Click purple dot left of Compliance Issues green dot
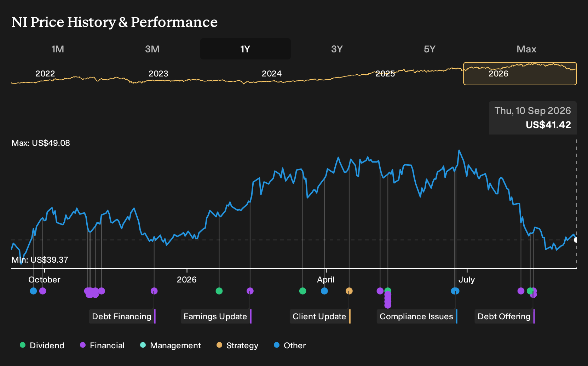 [380, 291]
